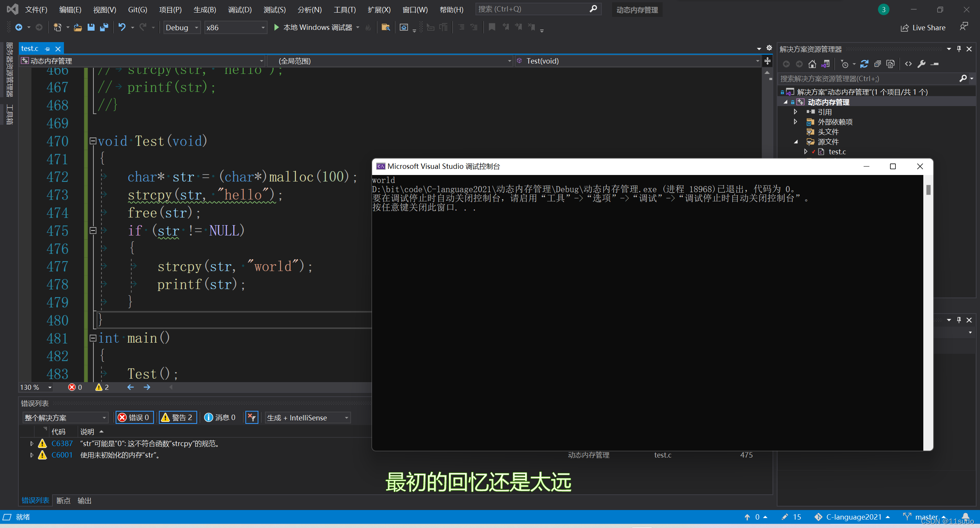
Task: Collapse the Test function code block
Action: click(93, 141)
